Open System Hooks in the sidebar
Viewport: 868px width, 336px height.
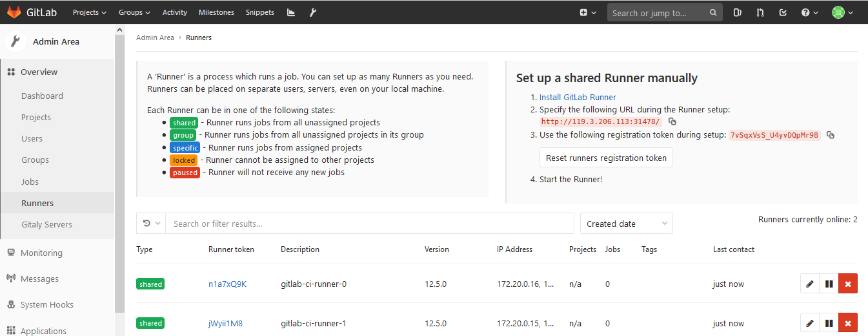(46, 304)
